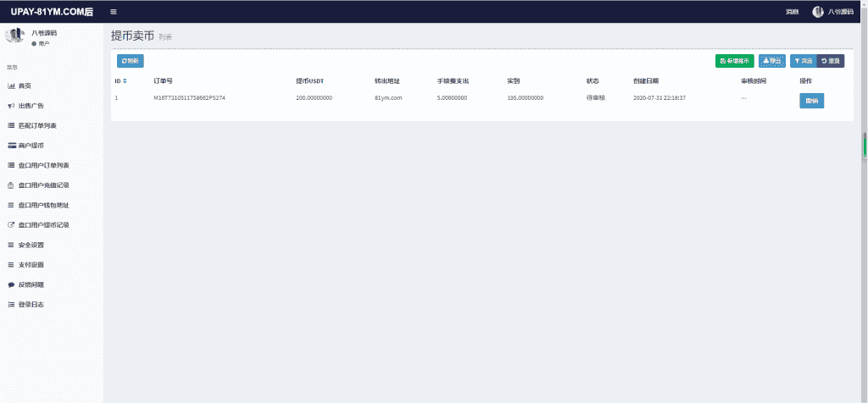Click the vertical scrollbar on the right edge
The width and height of the screenshot is (868, 403).
(865, 147)
